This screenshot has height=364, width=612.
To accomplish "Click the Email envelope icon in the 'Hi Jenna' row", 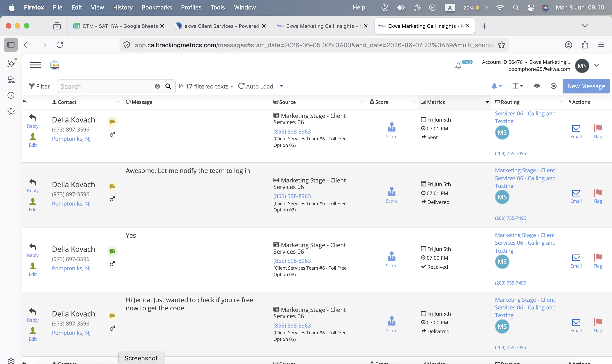I will [x=576, y=322].
